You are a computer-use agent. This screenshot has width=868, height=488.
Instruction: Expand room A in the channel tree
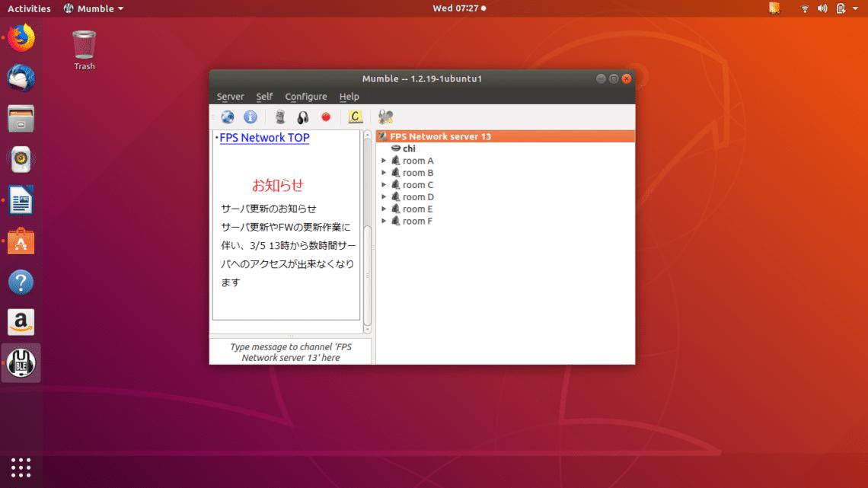pos(384,160)
